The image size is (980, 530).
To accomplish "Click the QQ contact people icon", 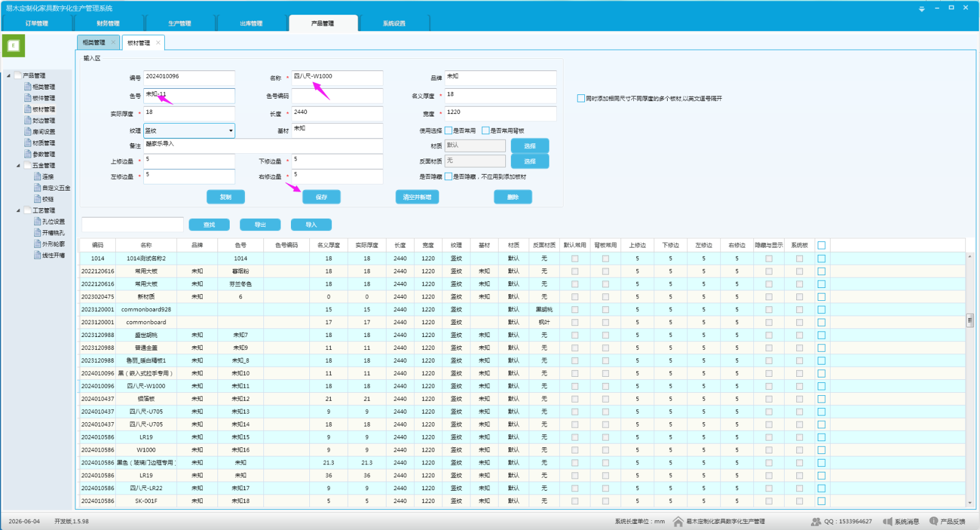I will point(816,521).
